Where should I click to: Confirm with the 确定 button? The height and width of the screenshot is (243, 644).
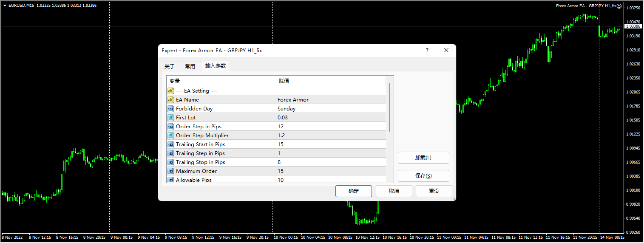(x=354, y=191)
